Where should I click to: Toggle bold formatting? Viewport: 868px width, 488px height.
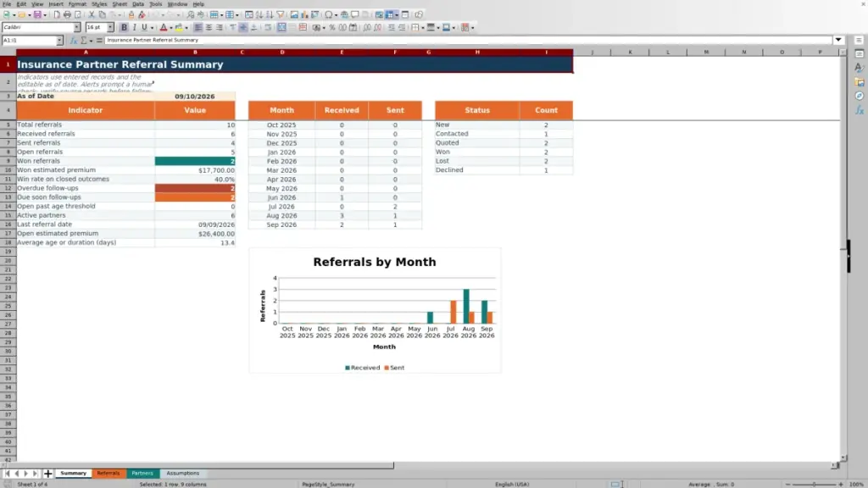(x=124, y=28)
